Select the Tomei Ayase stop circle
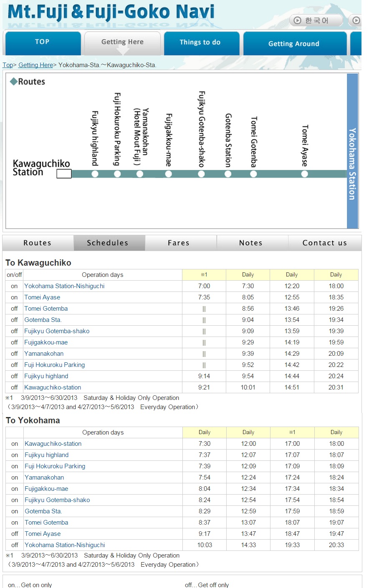Image resolution: width=369 pixels, height=588 pixels. [305, 174]
